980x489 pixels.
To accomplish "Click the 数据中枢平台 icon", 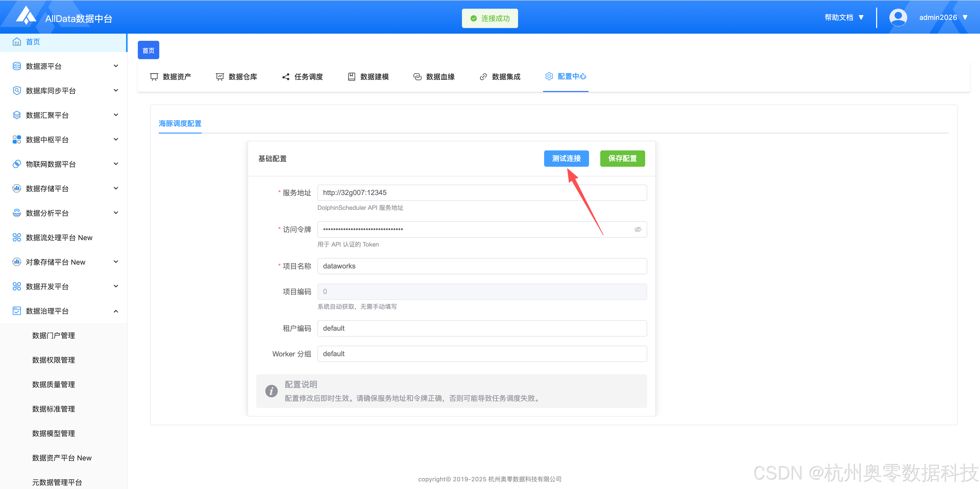I will pyautogui.click(x=17, y=139).
